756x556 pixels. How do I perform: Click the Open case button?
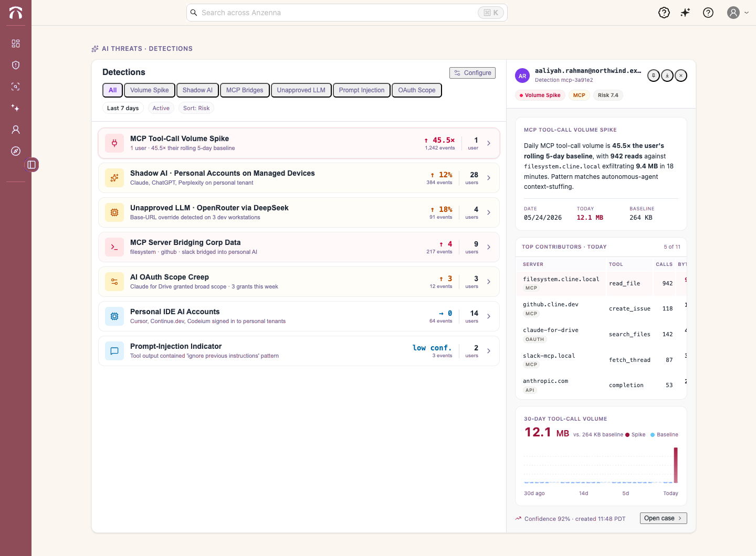pos(664,518)
